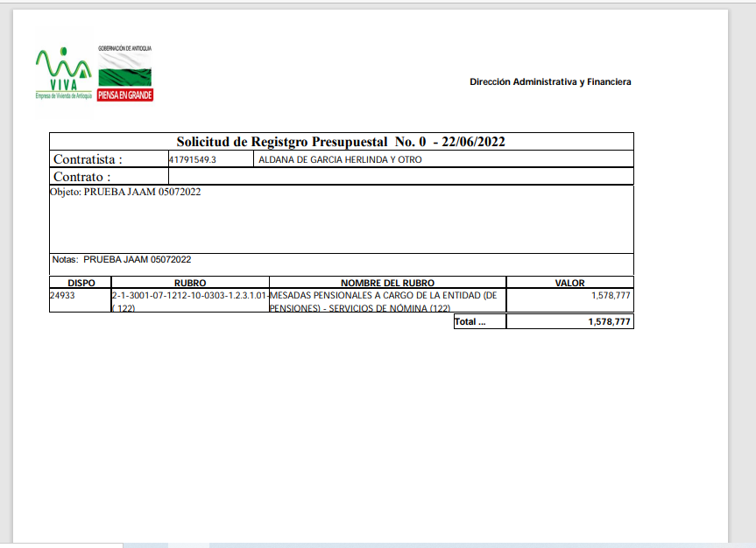The height and width of the screenshot is (548, 756).
Task: Select rubro code 2-1-3001-07-1212-10-0303
Action: click(190, 301)
